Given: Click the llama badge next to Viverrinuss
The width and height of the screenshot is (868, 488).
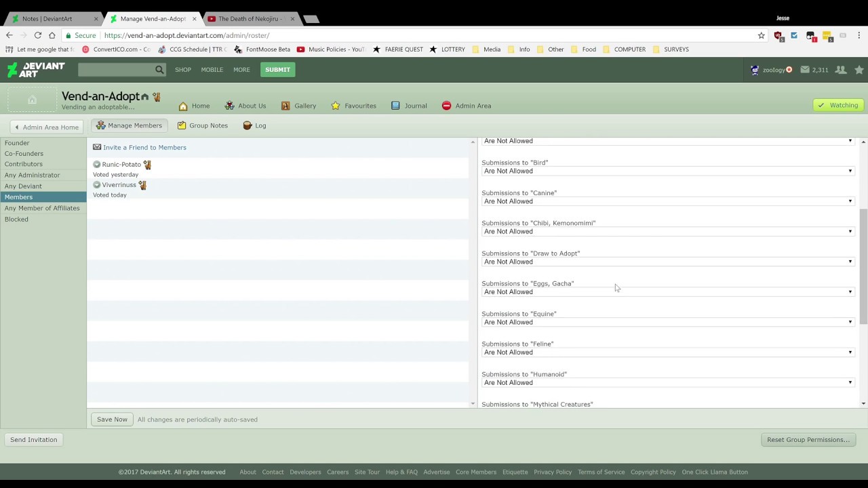Looking at the screenshot, I should pyautogui.click(x=142, y=185).
